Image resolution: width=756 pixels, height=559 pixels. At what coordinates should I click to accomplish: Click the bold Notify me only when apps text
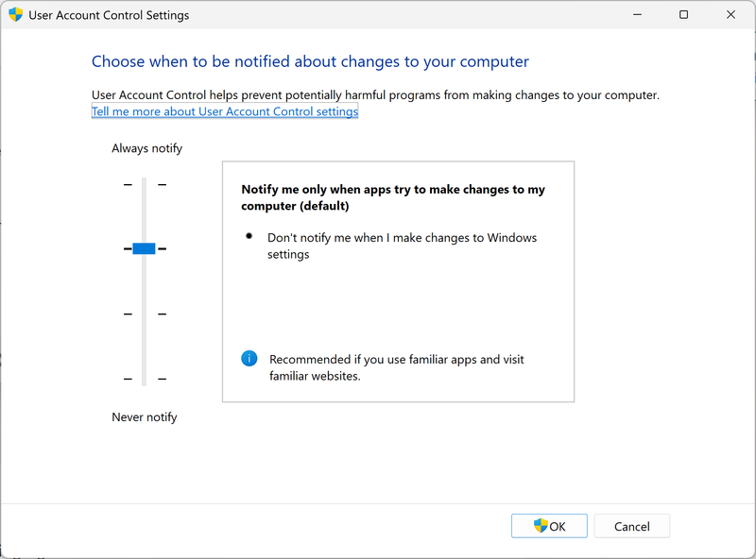click(x=393, y=197)
